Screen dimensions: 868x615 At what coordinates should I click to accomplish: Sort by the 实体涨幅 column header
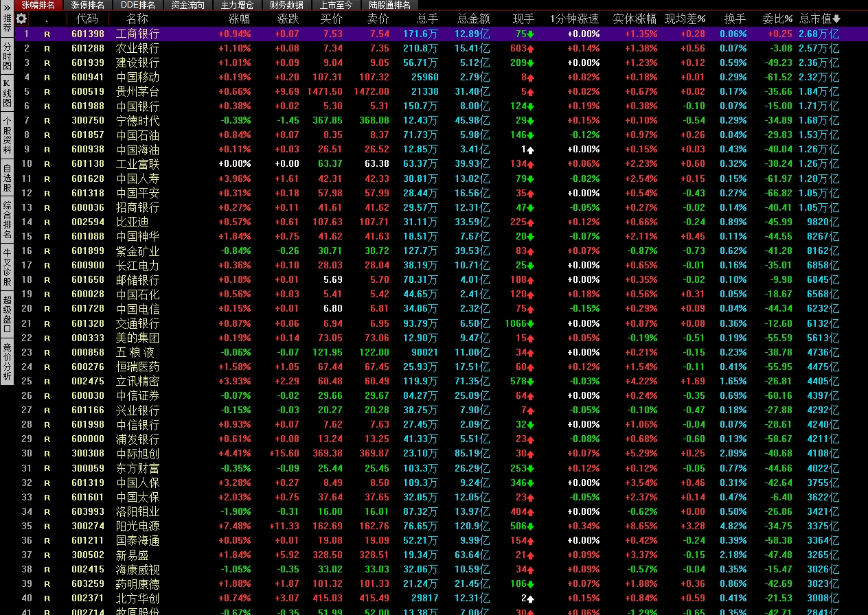pos(635,19)
